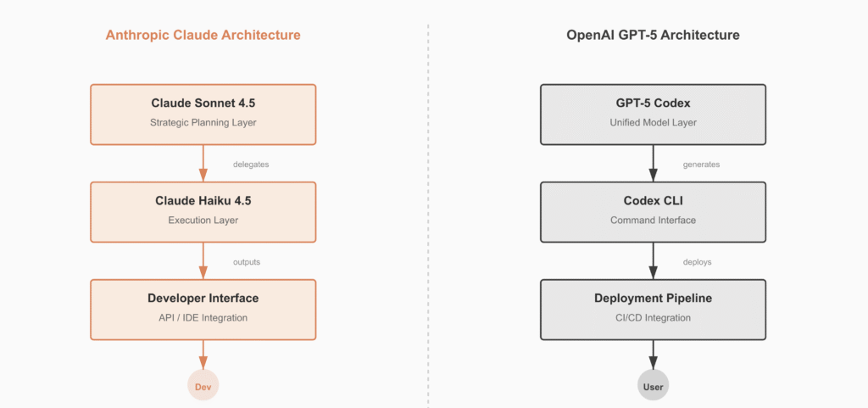Viewport: 868px width, 408px height.
Task: Click the orange Dev circle node
Action: click(x=203, y=387)
